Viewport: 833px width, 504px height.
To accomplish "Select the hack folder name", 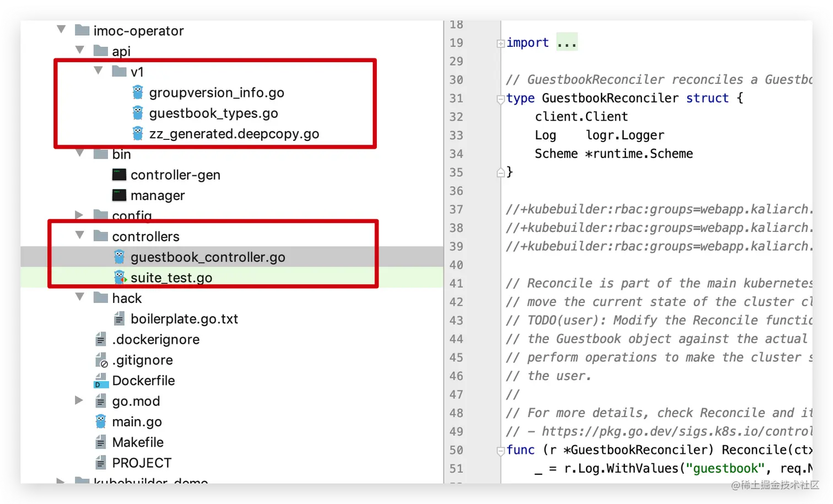I will point(127,298).
